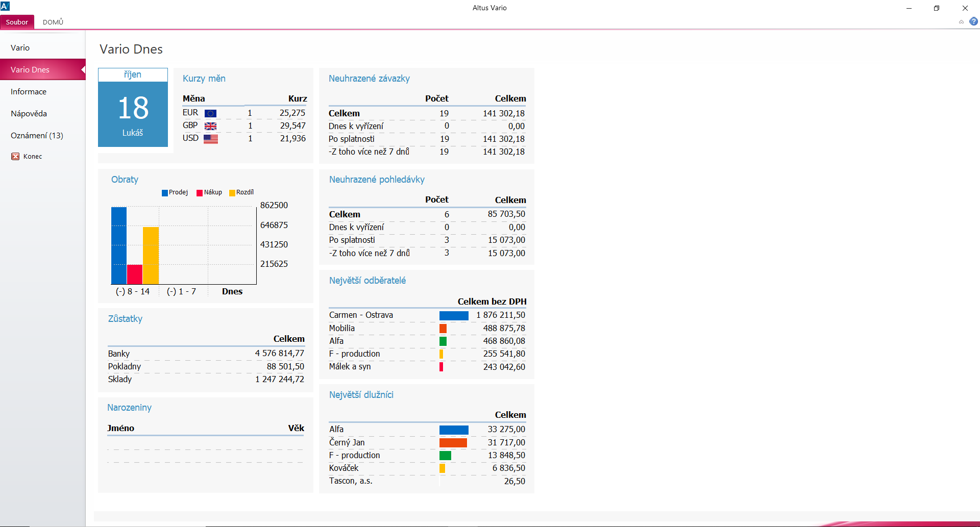Click the blue Prodej legend swatch

tap(165, 193)
